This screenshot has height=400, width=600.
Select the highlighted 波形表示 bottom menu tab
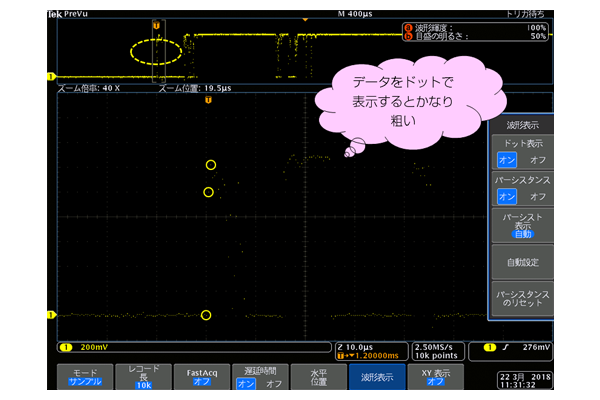(x=377, y=377)
